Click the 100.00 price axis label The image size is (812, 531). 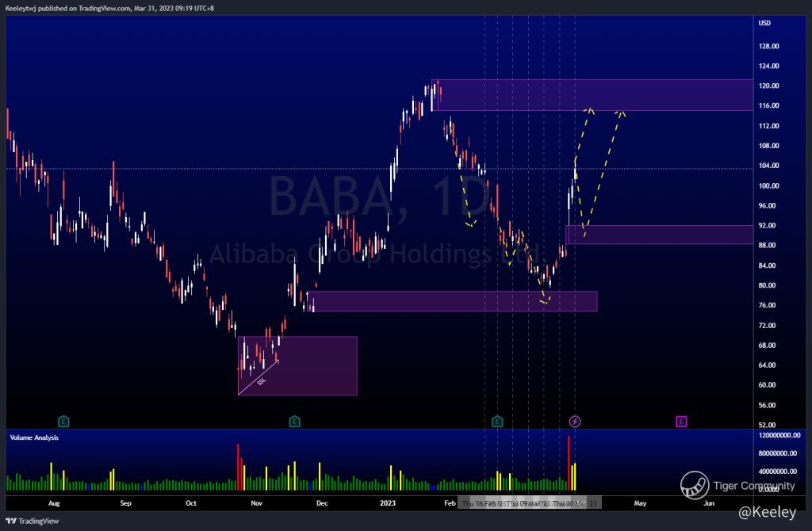coord(768,185)
